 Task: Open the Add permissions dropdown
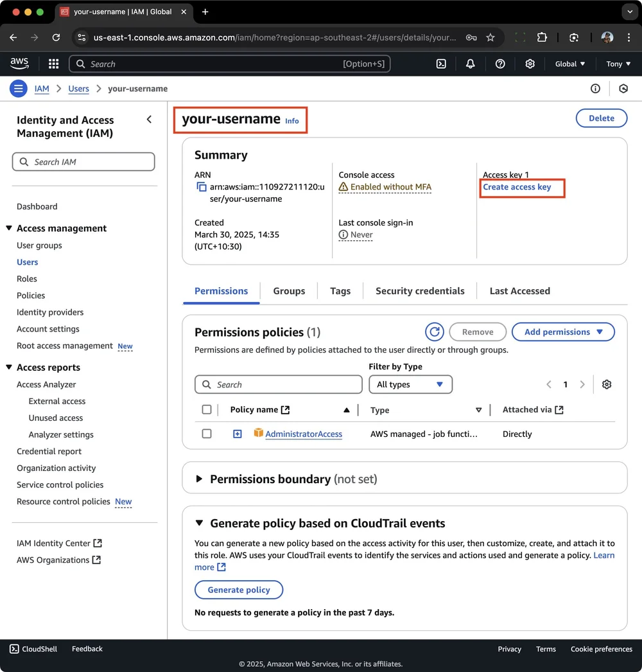coord(563,332)
